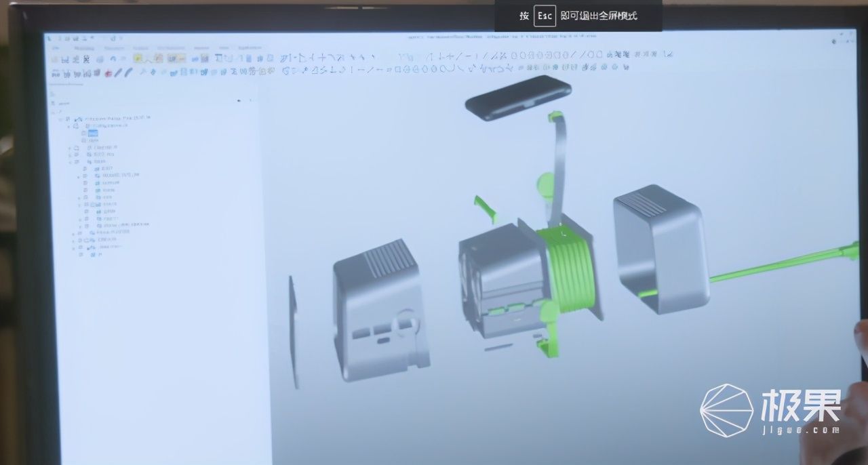Open the last menu in the menu bar
868x465 pixels.
(x=250, y=48)
